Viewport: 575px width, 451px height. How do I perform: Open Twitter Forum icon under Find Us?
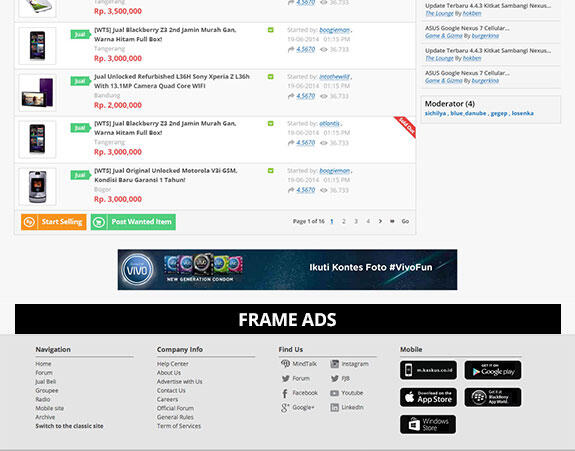point(286,378)
